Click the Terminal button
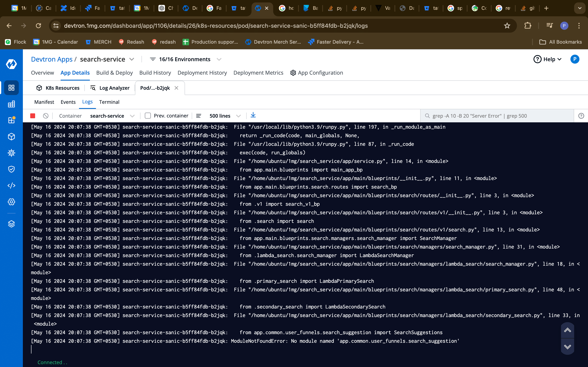588x367 pixels. point(109,102)
